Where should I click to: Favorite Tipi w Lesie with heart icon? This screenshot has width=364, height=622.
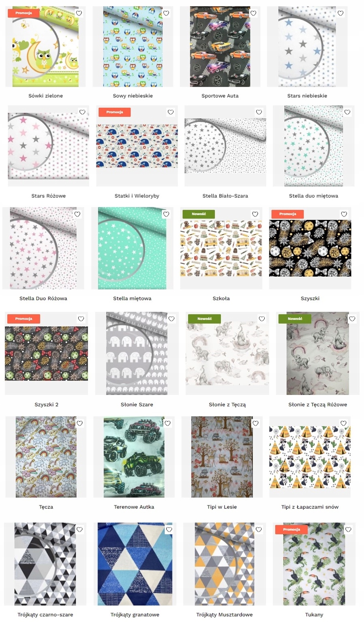pyautogui.click(x=255, y=423)
